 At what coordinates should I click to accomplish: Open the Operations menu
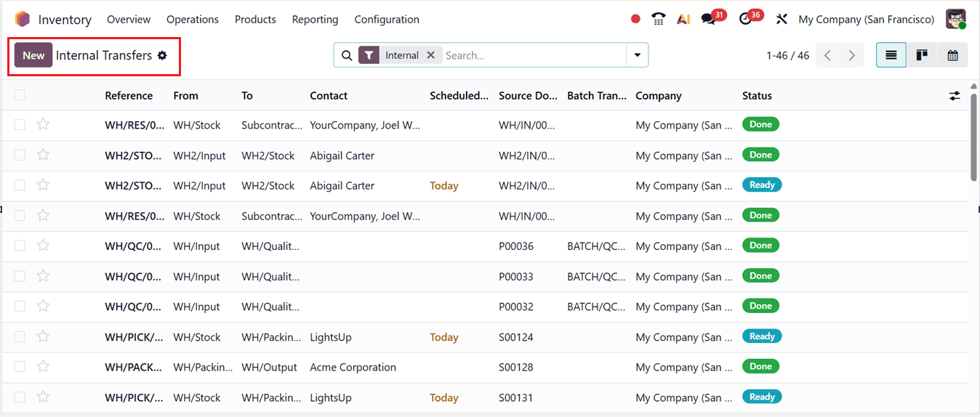[193, 20]
